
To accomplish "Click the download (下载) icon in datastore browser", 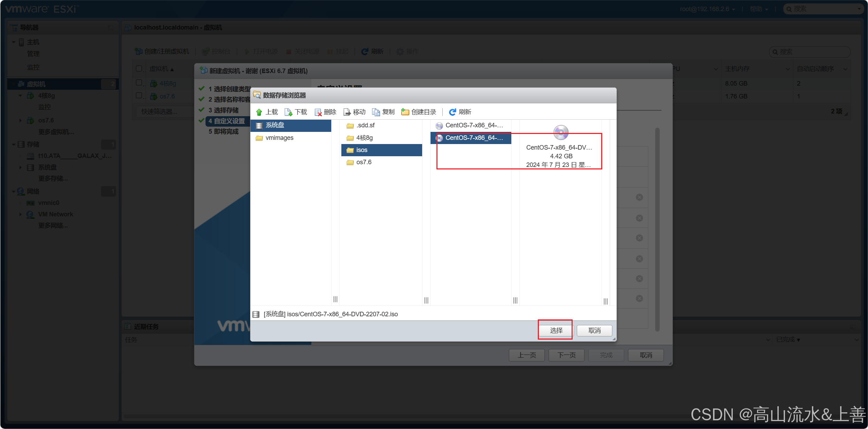I will pyautogui.click(x=288, y=112).
